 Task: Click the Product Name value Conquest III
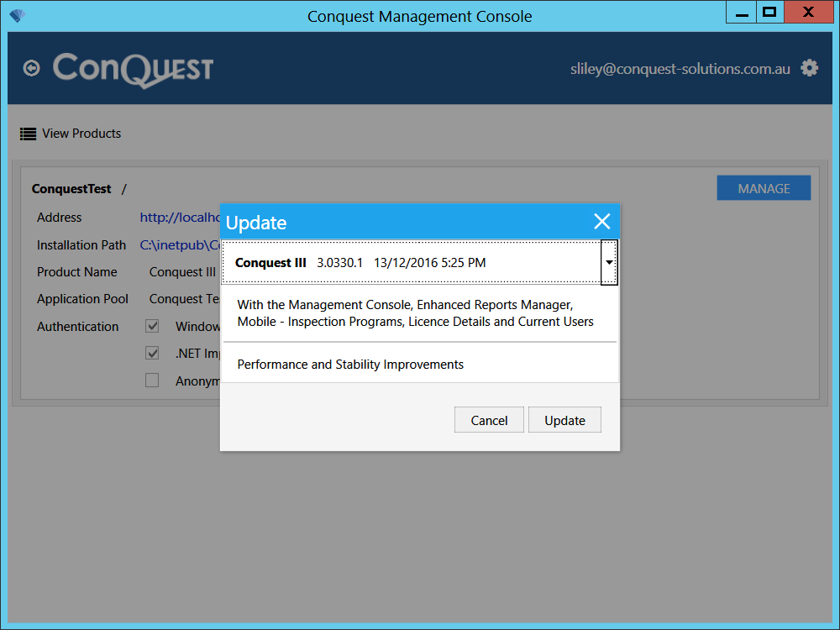tap(182, 272)
